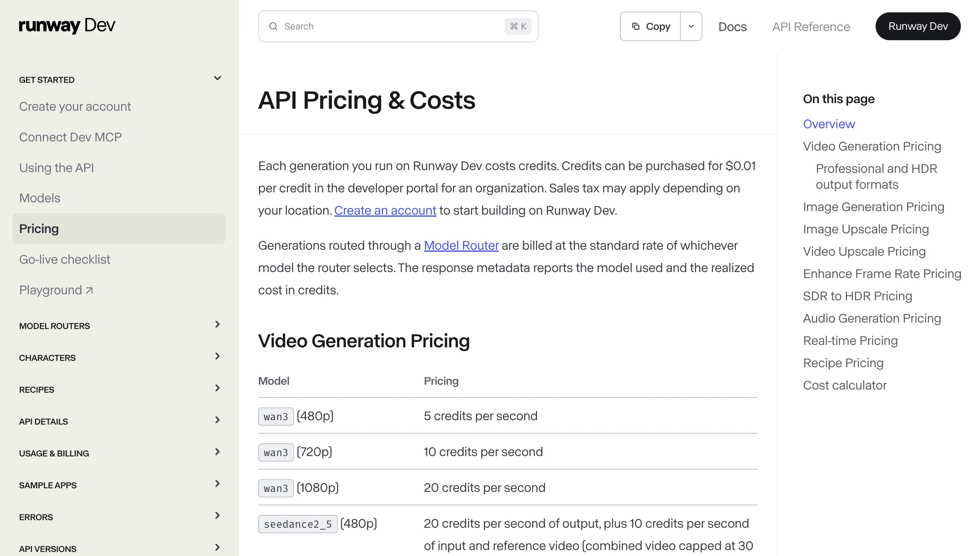Jump to Cost calculator
The image size is (980, 556).
tap(845, 385)
